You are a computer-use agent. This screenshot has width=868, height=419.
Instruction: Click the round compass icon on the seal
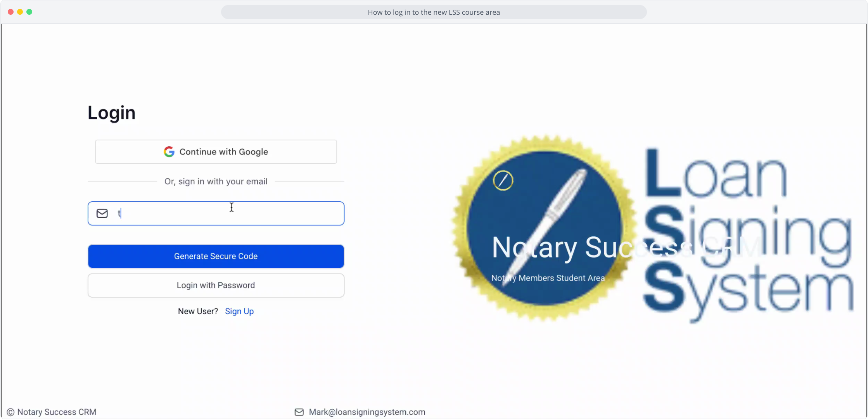(x=503, y=180)
